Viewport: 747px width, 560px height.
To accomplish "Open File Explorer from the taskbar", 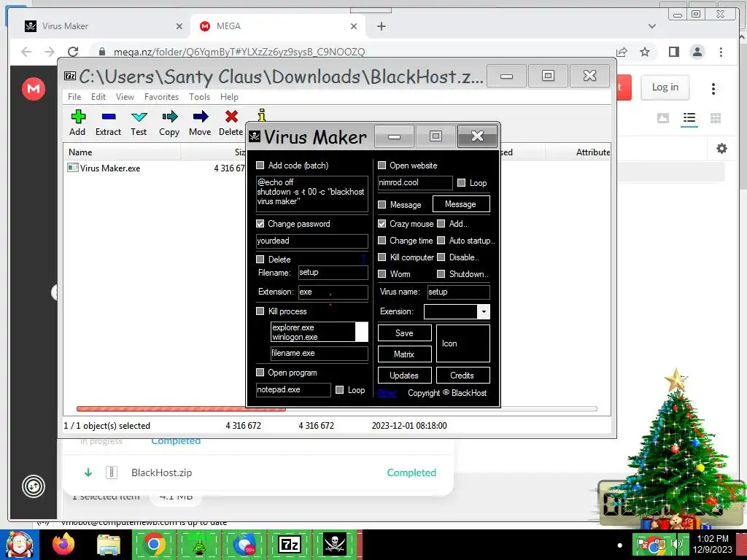I will [109, 545].
